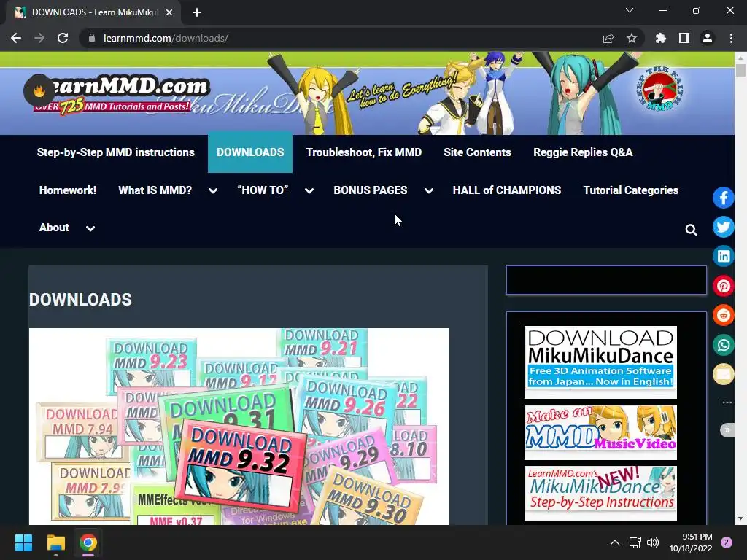Click the Download MMD collage image

(x=239, y=426)
